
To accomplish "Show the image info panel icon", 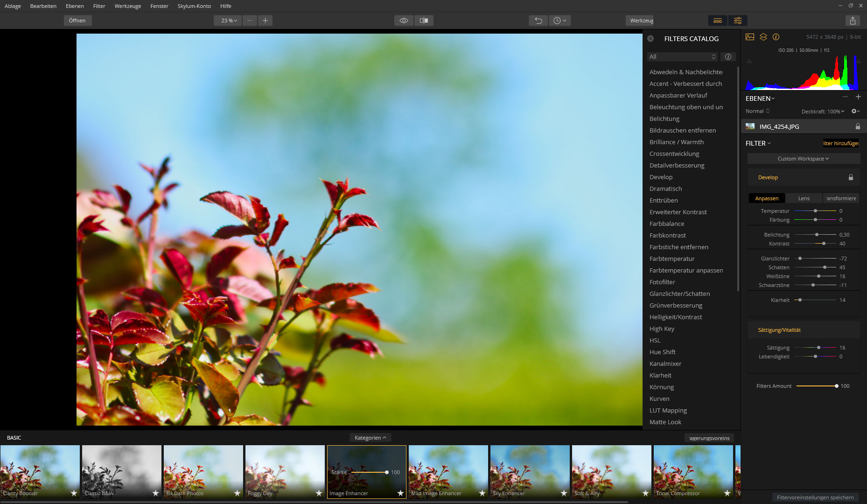I will 776,37.
